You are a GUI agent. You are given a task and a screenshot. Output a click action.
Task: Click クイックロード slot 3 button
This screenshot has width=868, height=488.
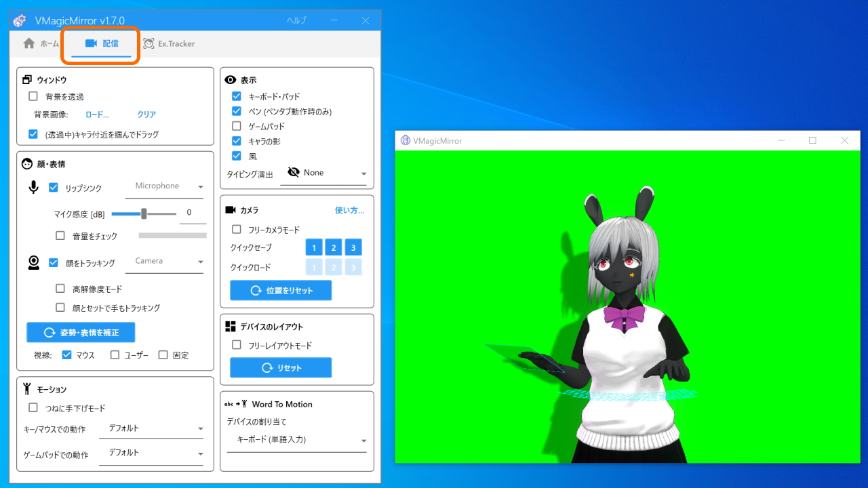coord(353,267)
